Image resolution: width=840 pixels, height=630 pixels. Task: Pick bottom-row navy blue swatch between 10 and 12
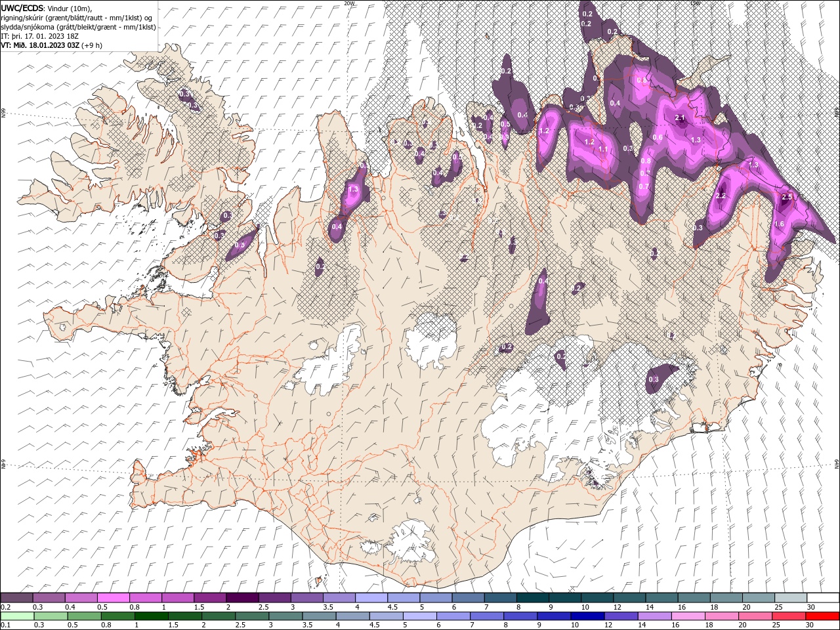(x=587, y=616)
